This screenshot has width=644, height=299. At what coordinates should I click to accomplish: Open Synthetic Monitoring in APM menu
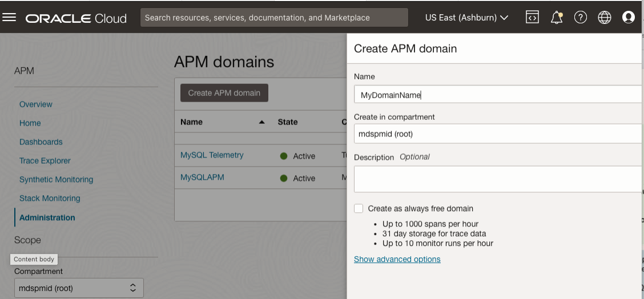[57, 180]
